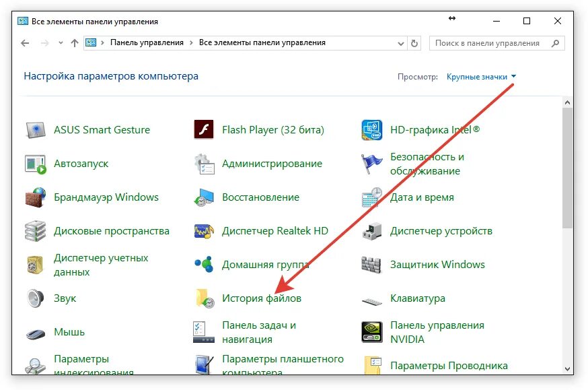The height and width of the screenshot is (390, 588).
Task: Click the Параметры Проводника folder icon
Action: [x=373, y=365]
